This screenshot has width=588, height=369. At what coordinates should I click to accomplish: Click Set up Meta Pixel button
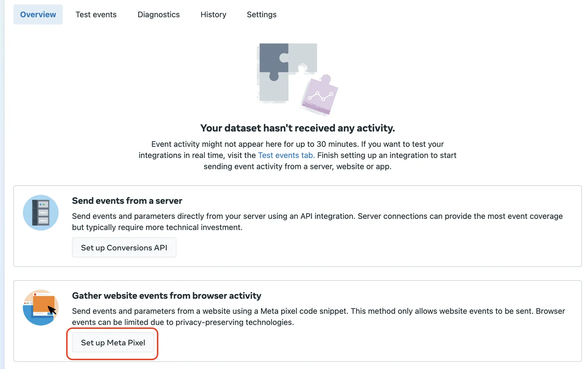coord(113,342)
